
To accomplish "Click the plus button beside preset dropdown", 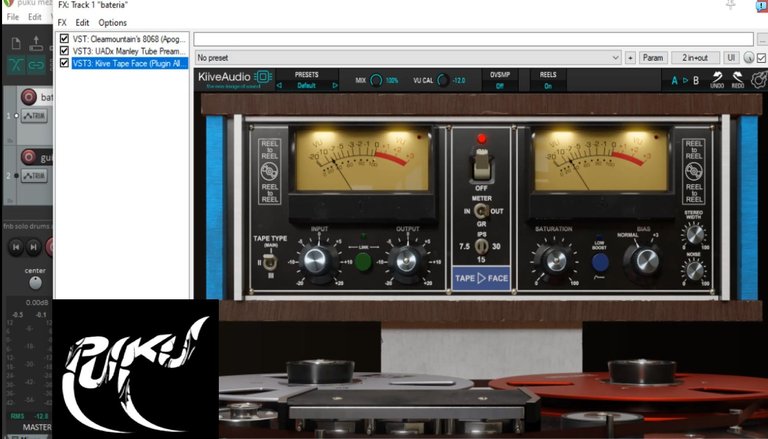I will pos(630,58).
